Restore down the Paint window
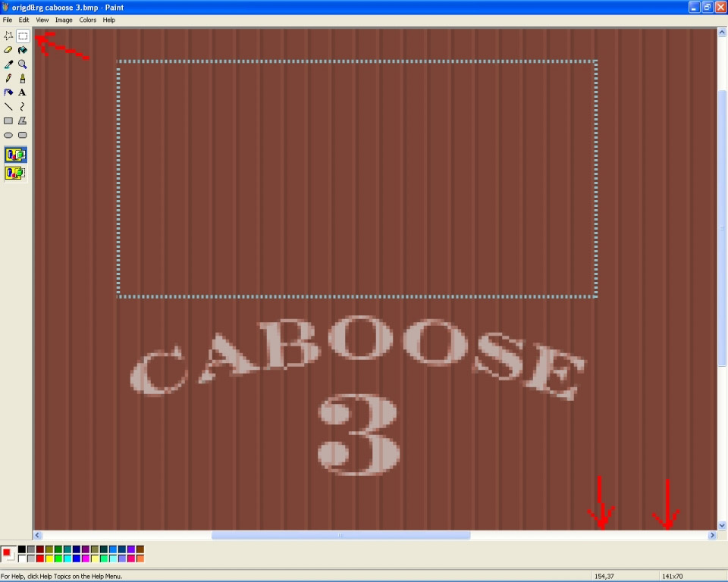This screenshot has width=728, height=582. (707, 7)
